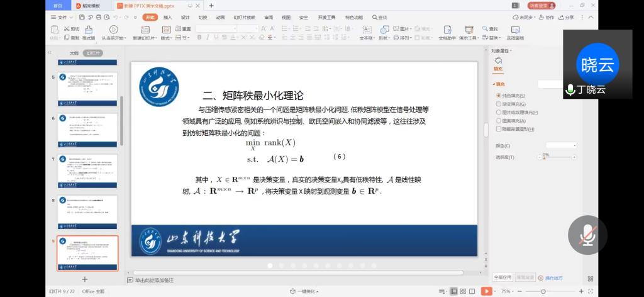This screenshot has width=644, height=297.
Task: Select the 渐变填充 gradient fill option
Action: [499, 104]
